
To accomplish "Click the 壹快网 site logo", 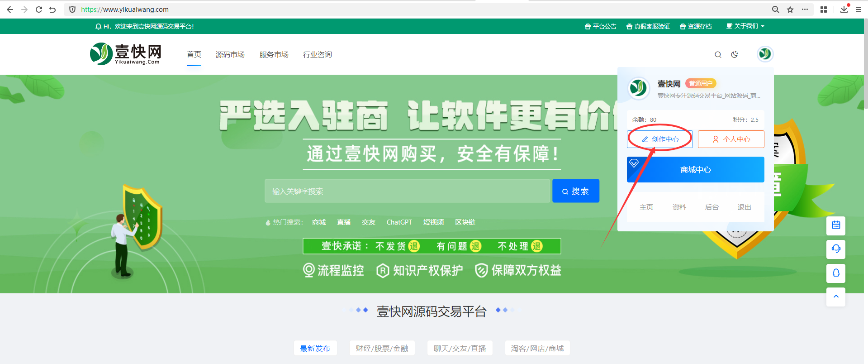I will click(x=126, y=54).
